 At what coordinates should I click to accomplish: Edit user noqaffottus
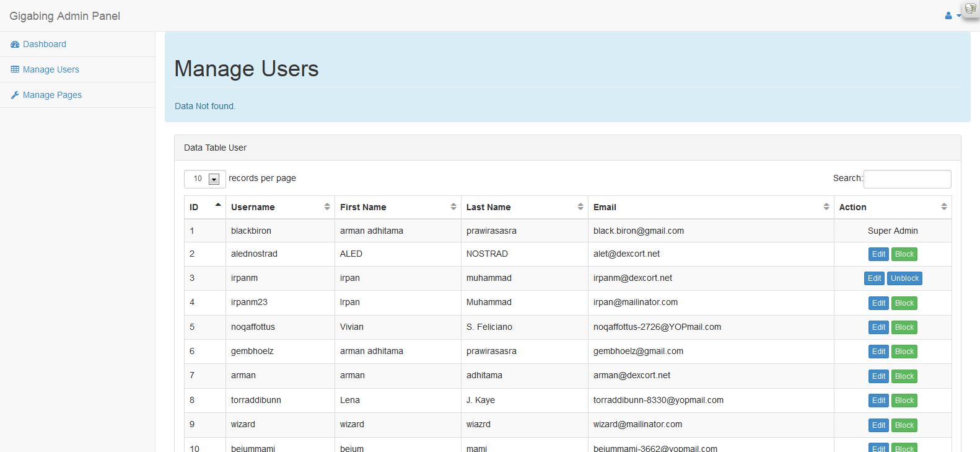(x=878, y=327)
